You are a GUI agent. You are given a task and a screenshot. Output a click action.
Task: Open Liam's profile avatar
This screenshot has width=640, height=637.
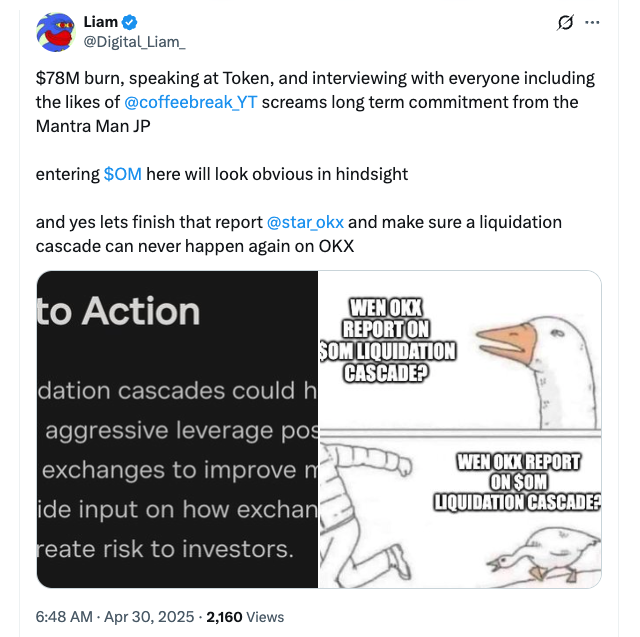click(56, 32)
